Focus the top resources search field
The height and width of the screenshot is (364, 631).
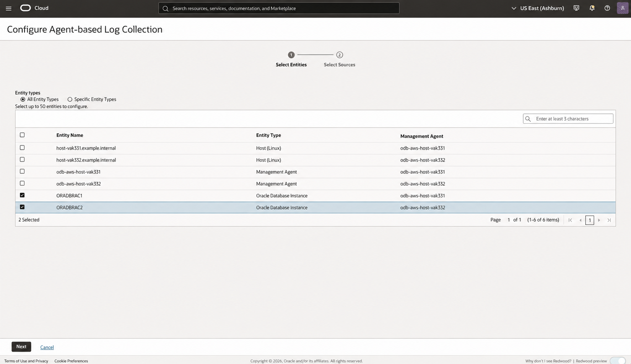pyautogui.click(x=279, y=8)
